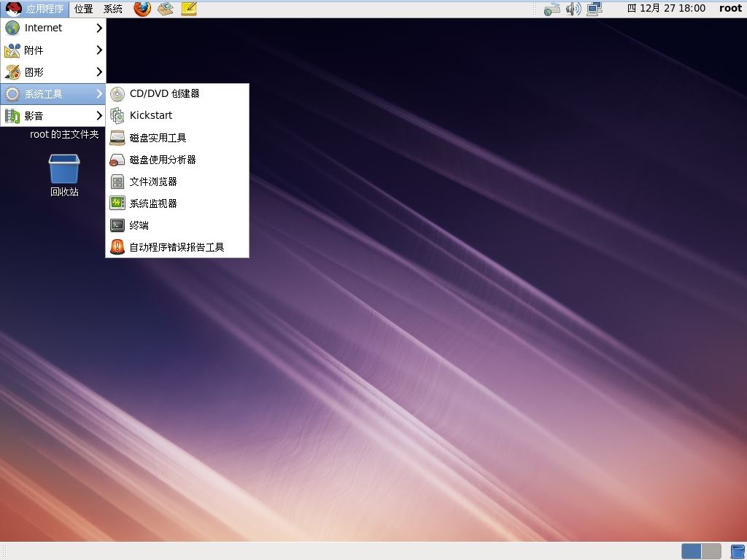This screenshot has height=560, width=747.
Task: Click the date and time clock
Action: pos(666,9)
